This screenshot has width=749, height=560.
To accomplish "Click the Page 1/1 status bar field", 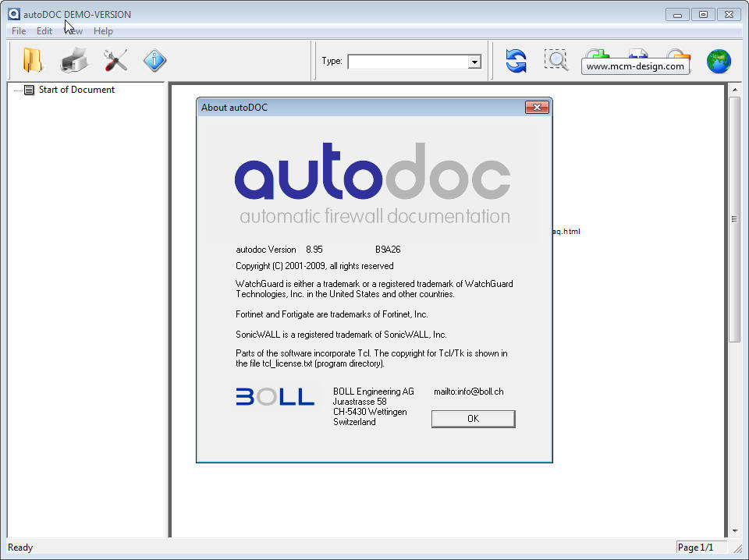I will point(701,547).
